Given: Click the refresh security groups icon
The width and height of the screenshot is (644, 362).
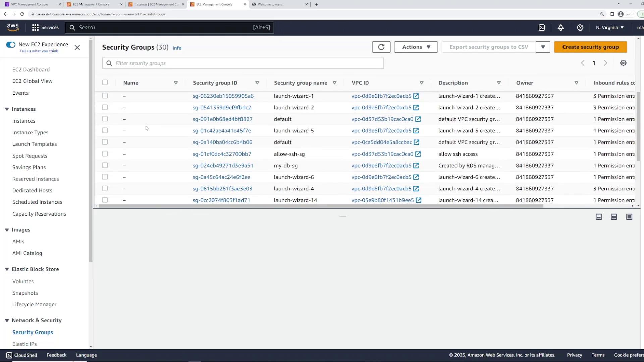Looking at the screenshot, I should tap(381, 47).
